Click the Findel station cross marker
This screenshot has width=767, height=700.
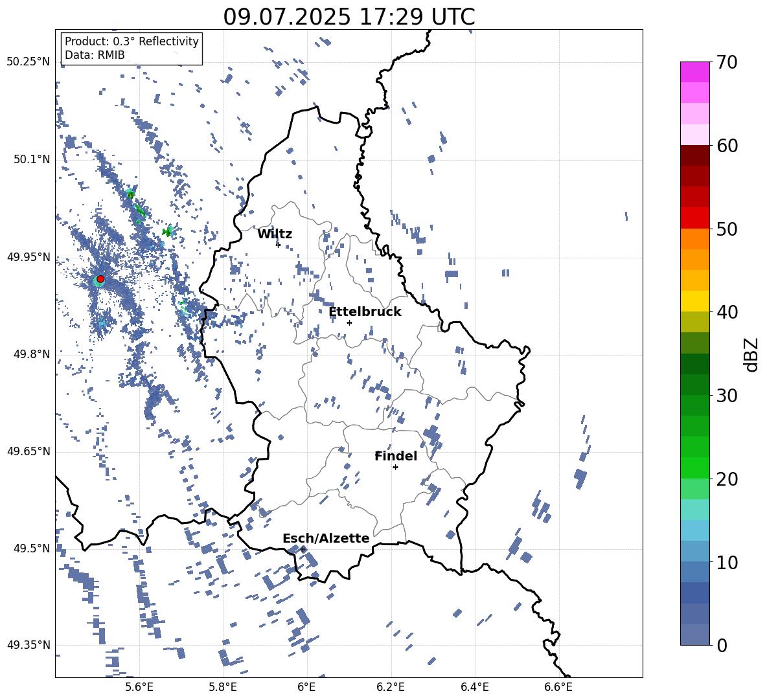pos(395,468)
